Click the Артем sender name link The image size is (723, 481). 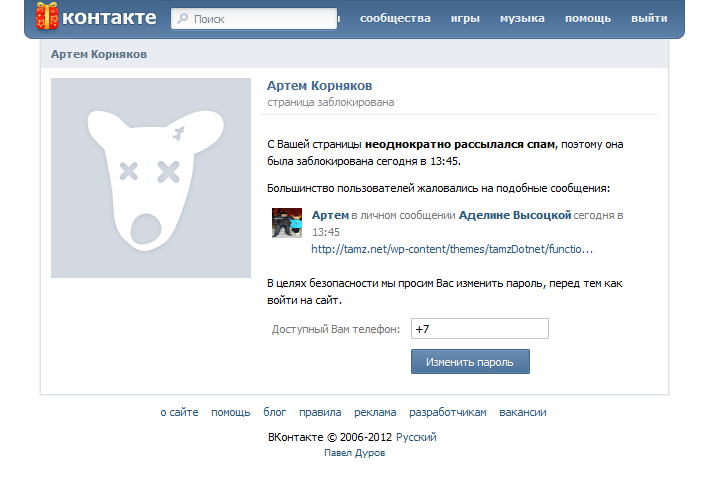tap(330, 215)
